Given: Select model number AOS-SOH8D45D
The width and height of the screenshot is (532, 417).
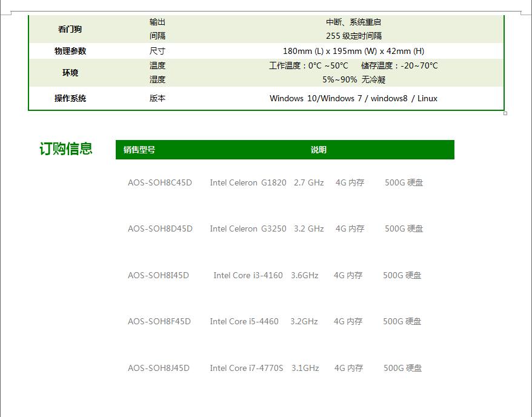Looking at the screenshot, I should point(160,229).
